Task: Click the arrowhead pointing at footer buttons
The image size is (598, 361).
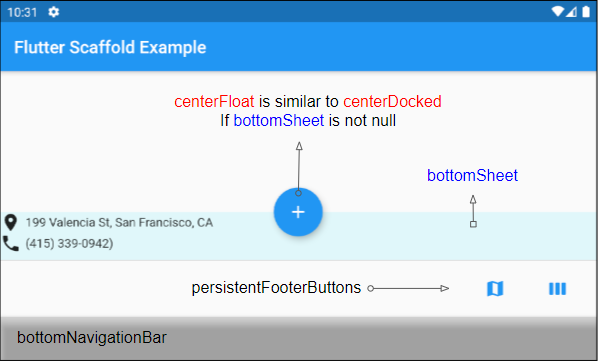Action: 445,288
